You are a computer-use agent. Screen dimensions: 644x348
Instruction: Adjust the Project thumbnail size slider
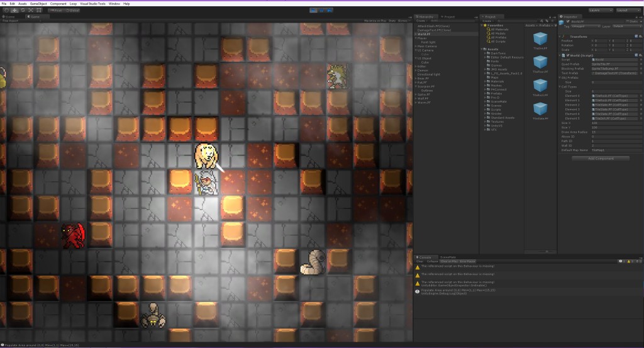click(547, 252)
